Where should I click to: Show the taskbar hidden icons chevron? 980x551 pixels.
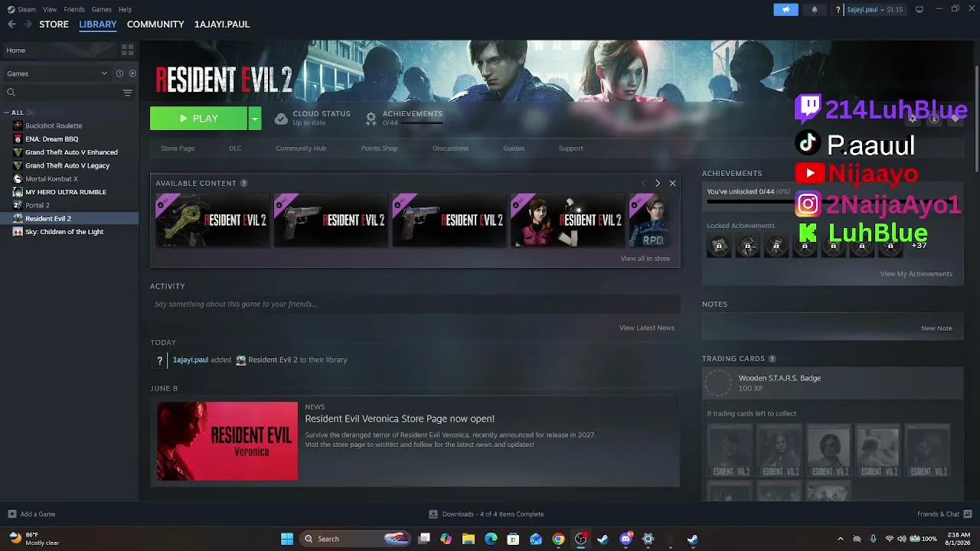(840, 539)
